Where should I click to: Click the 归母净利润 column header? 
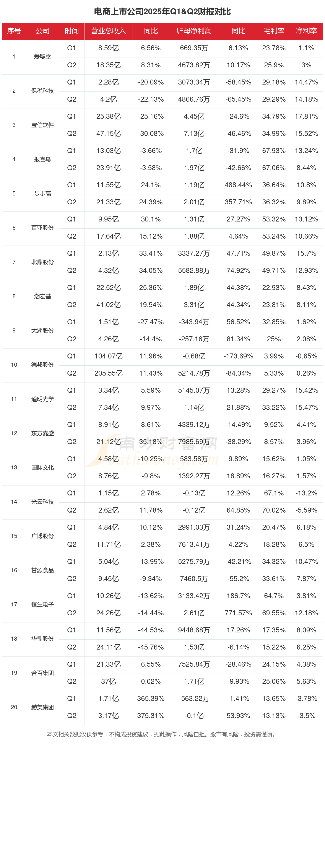(194, 31)
